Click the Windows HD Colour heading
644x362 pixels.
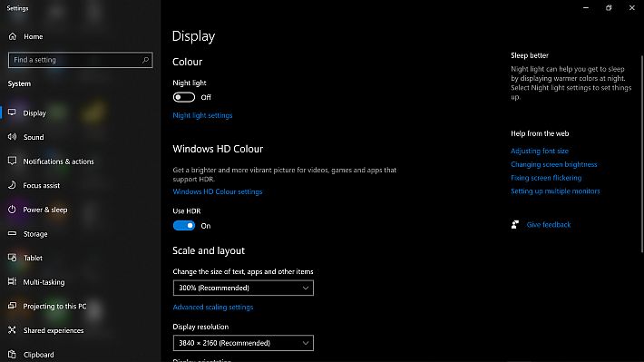coord(218,149)
